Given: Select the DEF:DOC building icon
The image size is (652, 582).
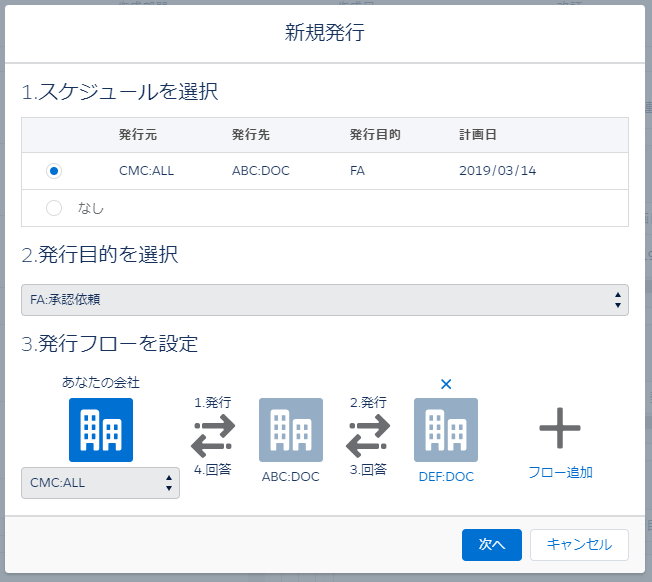Looking at the screenshot, I should pos(445,430).
